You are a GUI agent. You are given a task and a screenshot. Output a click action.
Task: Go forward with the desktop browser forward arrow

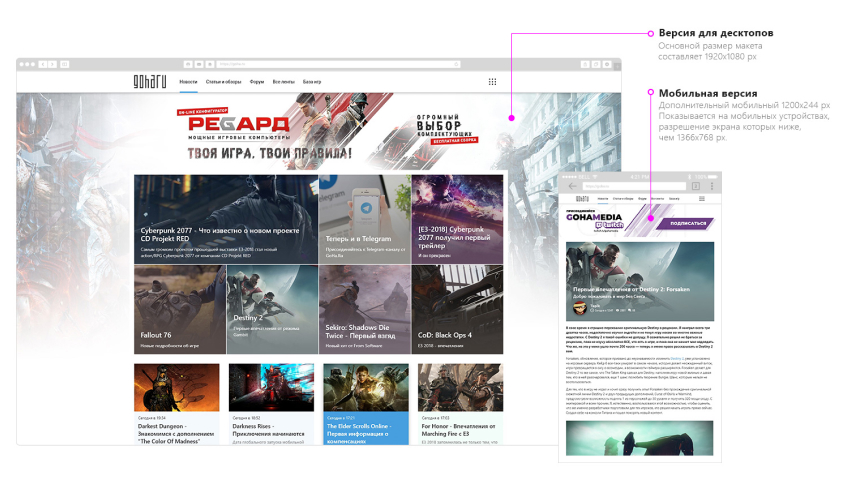pos(52,64)
